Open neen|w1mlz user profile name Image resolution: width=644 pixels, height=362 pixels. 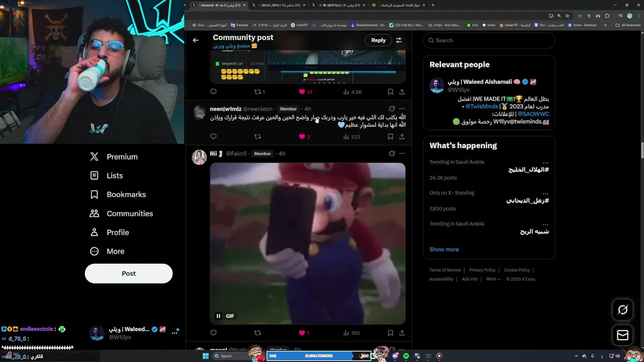click(225, 109)
